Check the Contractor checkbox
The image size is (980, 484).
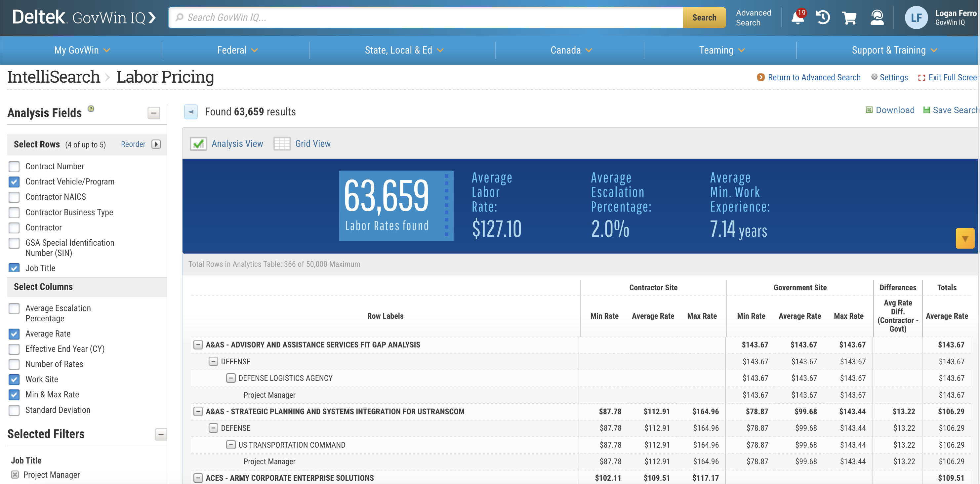tap(14, 227)
